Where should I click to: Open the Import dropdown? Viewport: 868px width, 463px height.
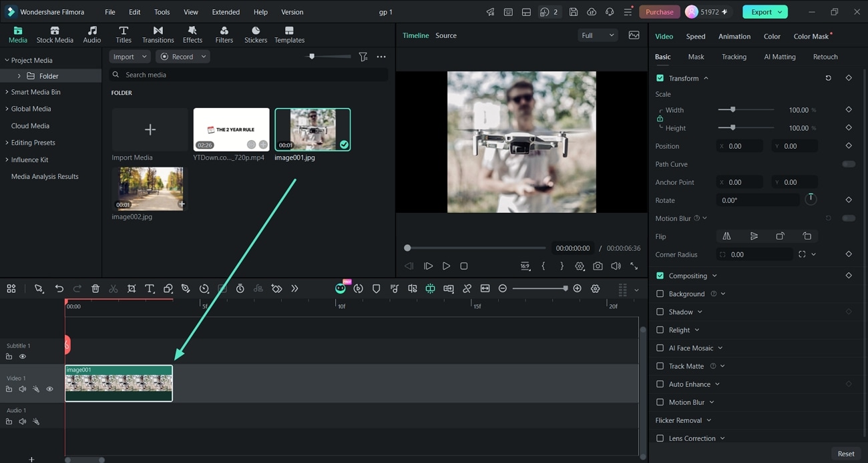[x=130, y=57]
